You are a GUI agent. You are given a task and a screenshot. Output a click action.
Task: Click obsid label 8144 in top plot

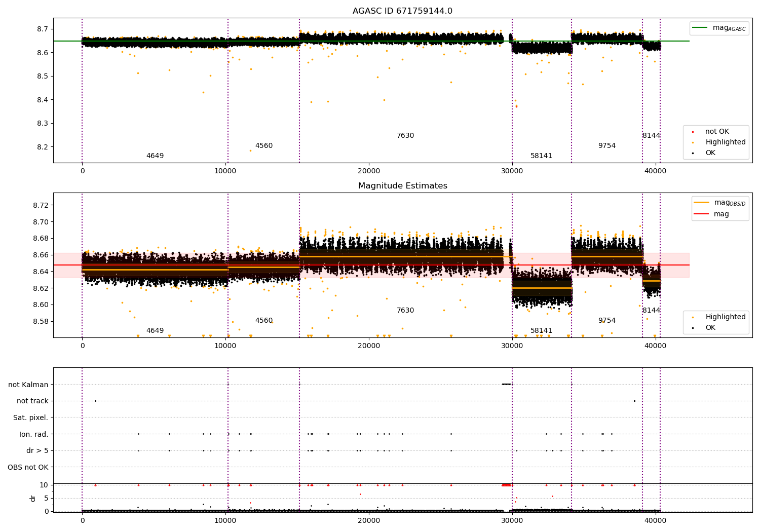coord(652,136)
